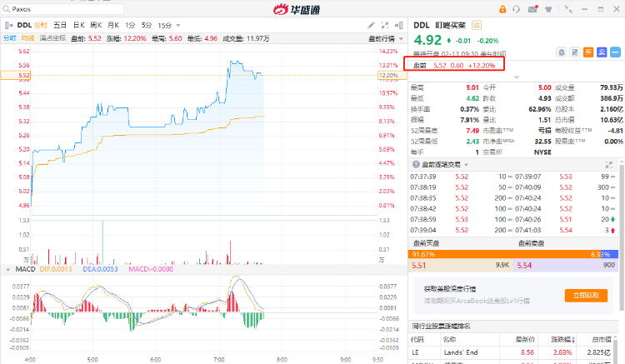
Task: Click the 最新价 column header
Action: coord(525,340)
